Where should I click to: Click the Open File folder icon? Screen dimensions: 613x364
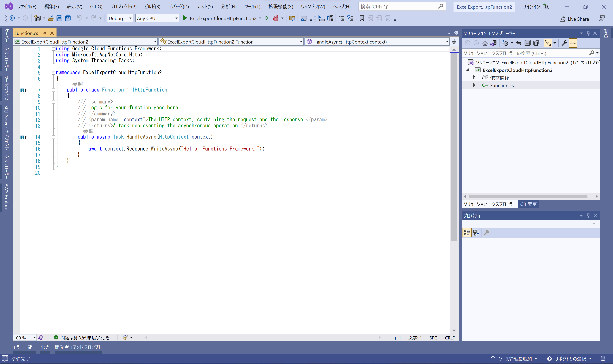click(51, 18)
